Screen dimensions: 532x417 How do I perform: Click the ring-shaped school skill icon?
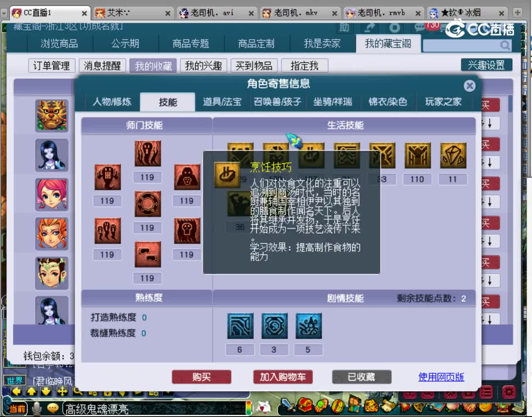pos(148,204)
